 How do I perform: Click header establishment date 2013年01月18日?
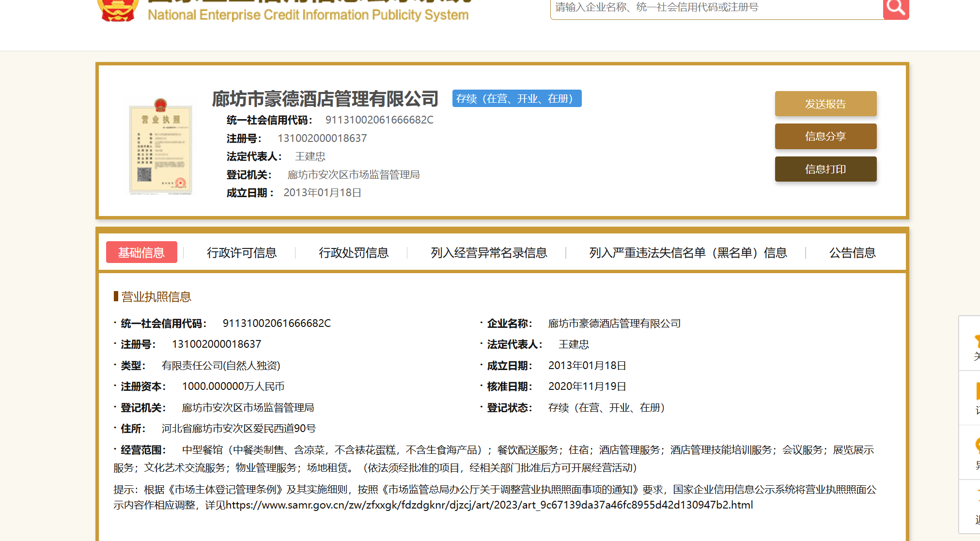[x=323, y=193]
